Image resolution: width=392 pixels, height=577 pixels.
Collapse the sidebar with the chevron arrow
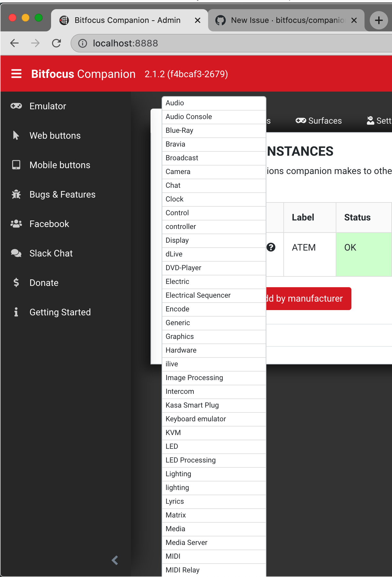coord(115,560)
